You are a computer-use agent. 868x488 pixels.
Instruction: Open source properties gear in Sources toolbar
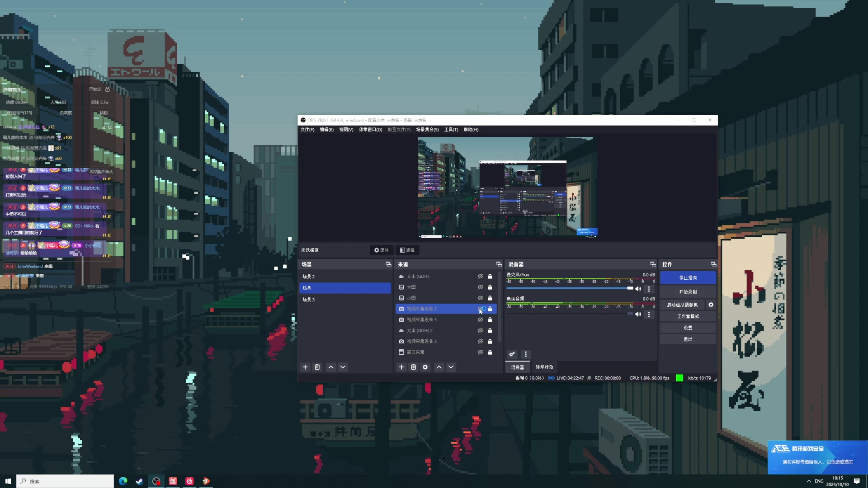click(425, 367)
